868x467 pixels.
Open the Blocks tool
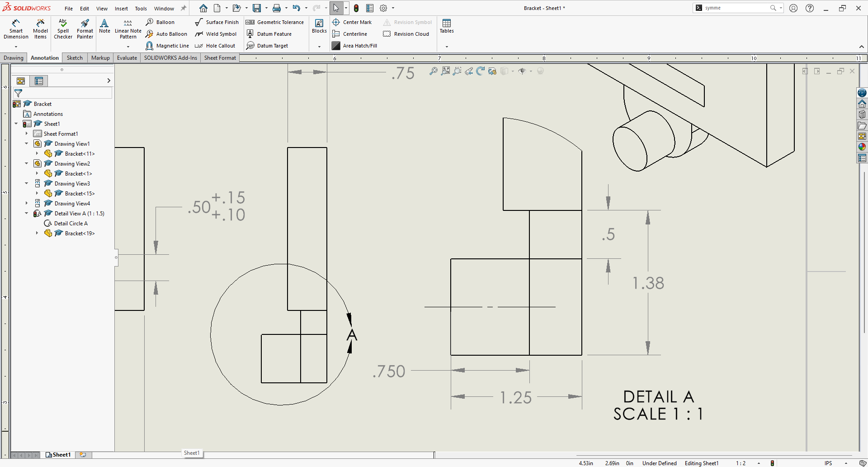(319, 26)
